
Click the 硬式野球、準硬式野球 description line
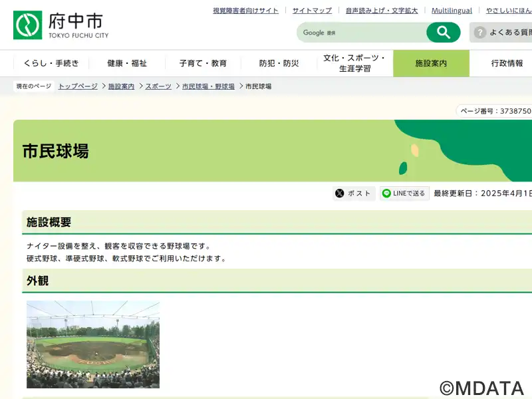[127, 259]
